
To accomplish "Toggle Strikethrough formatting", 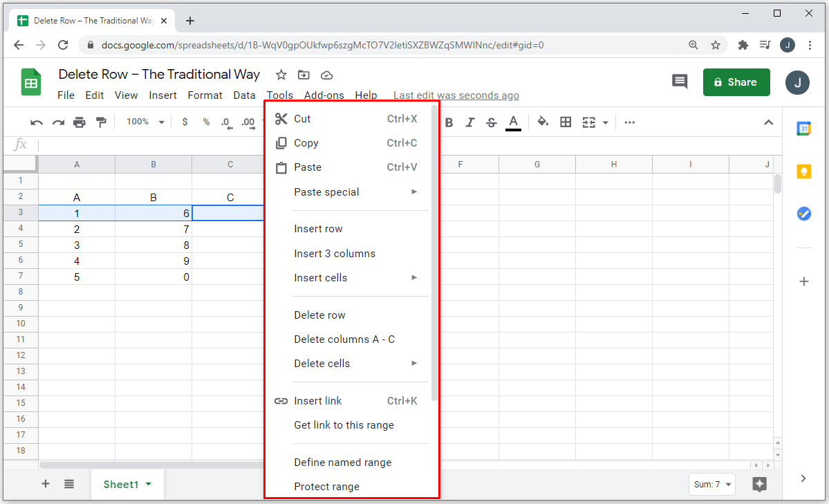I will pyautogui.click(x=492, y=122).
